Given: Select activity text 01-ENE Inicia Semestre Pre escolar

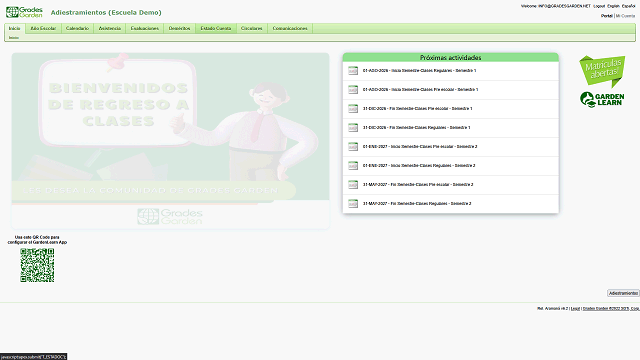Looking at the screenshot, I should 420,147.
